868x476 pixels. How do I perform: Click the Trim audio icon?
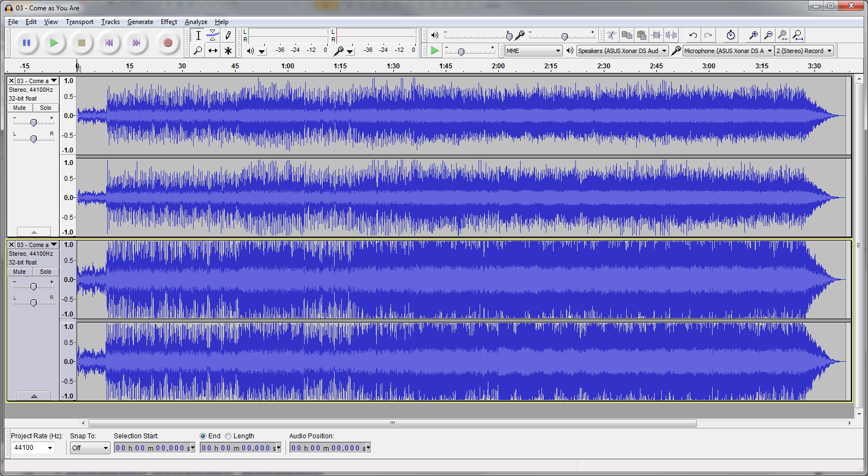click(656, 35)
